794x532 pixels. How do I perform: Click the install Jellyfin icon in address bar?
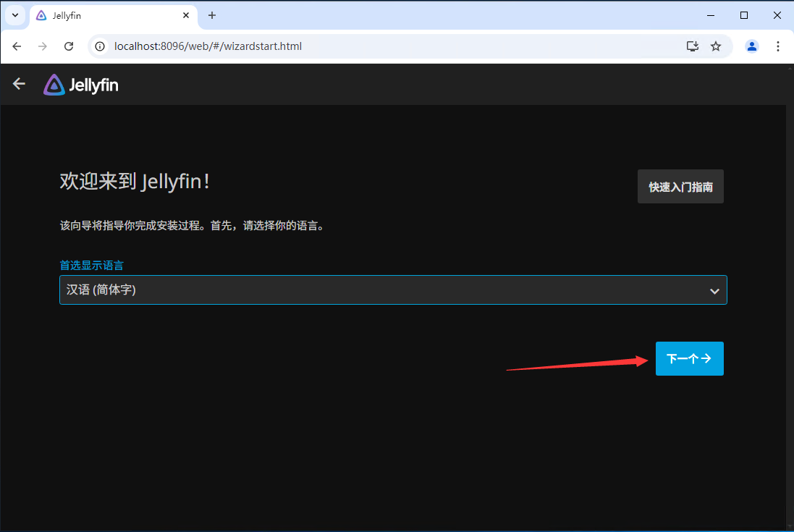click(692, 46)
